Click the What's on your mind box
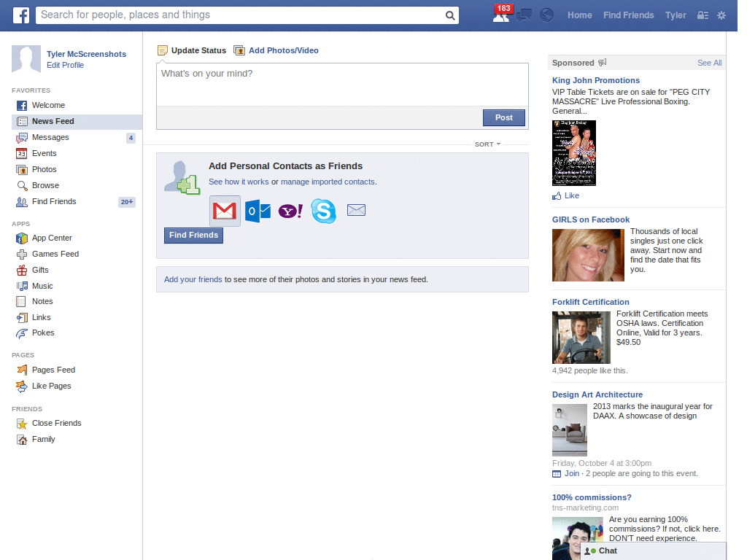 pyautogui.click(x=342, y=85)
